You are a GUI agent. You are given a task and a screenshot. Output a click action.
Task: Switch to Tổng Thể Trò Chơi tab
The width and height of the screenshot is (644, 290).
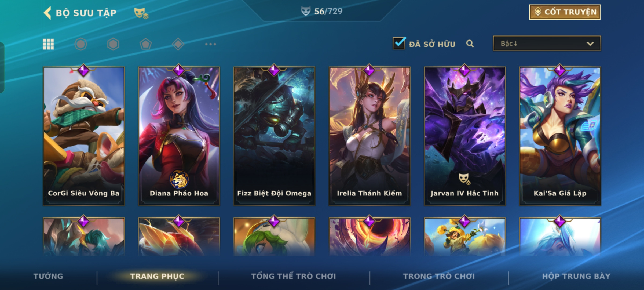294,276
